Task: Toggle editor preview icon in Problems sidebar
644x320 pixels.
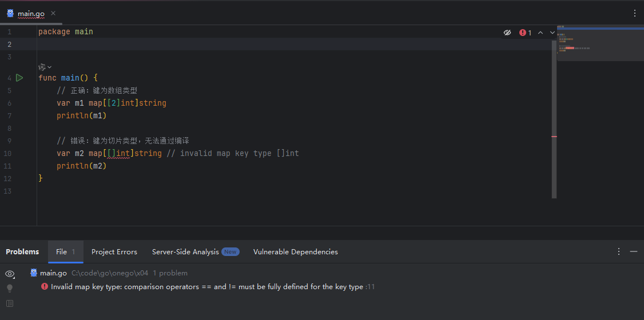Action: click(x=10, y=303)
